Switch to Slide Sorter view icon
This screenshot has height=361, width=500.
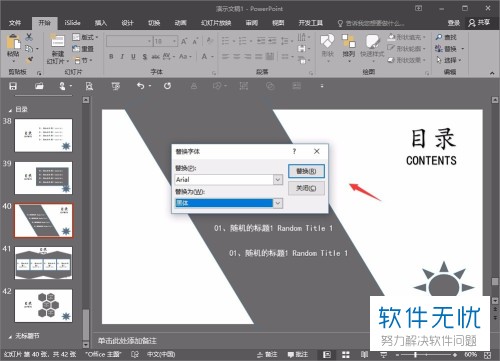346,355
